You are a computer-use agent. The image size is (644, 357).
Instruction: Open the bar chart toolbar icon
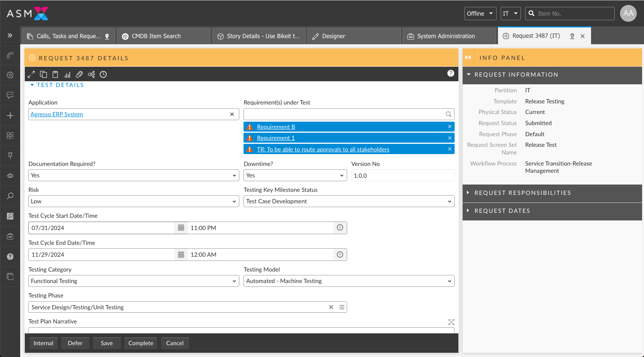pos(67,75)
